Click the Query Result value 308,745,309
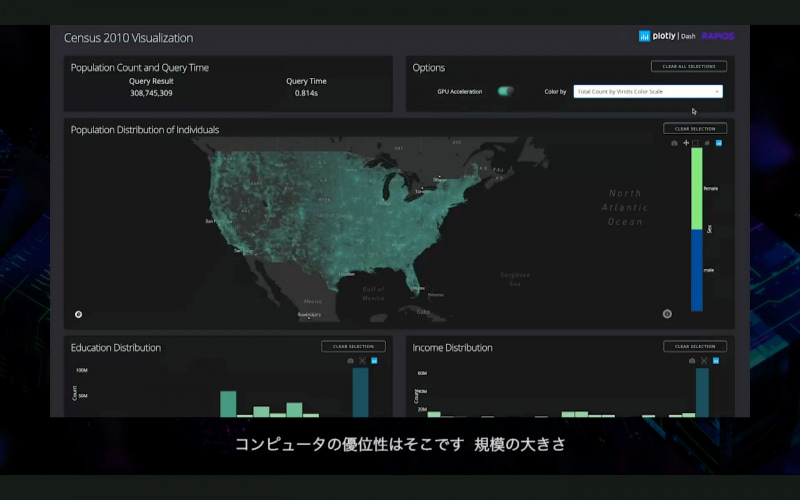This screenshot has width=800, height=500. (x=151, y=93)
